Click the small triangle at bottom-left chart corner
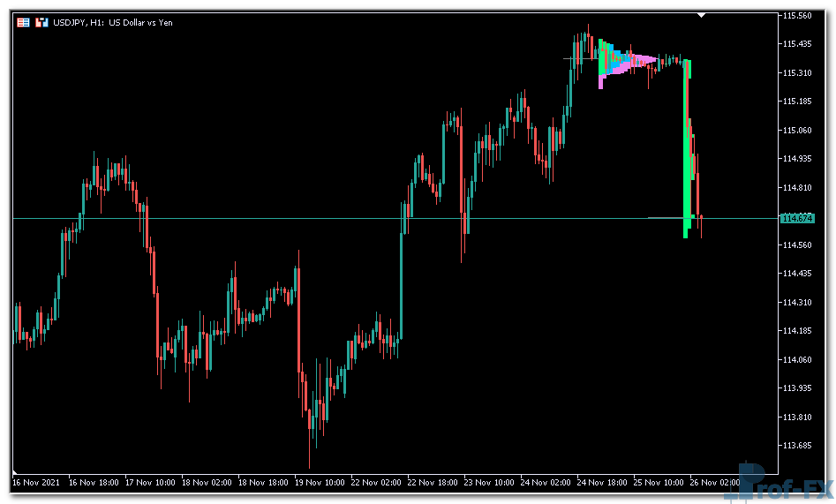 (15, 470)
